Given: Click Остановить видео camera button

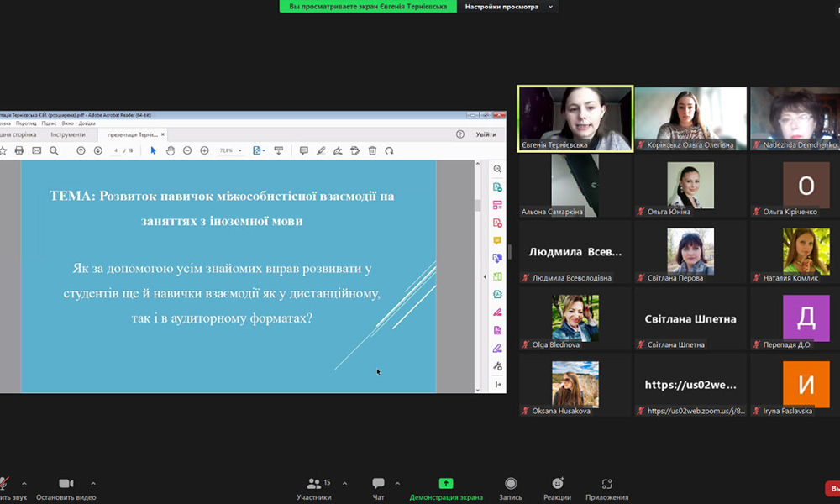Looking at the screenshot, I should coord(66,489).
